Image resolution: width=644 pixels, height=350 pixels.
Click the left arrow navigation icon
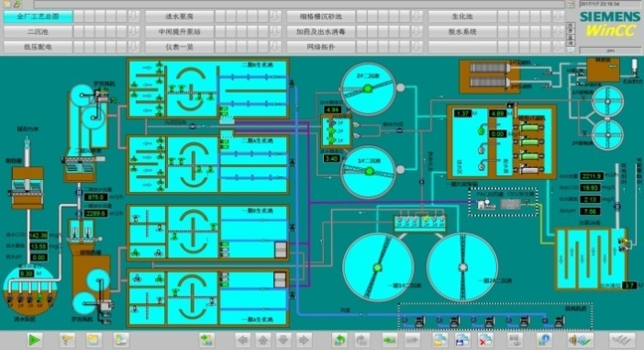243,340
